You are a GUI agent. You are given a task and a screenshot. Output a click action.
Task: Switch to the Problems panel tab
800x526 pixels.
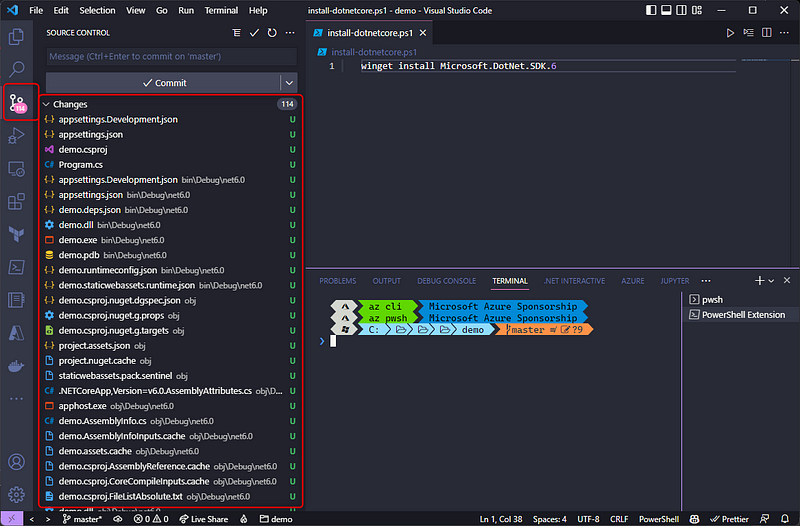pyautogui.click(x=337, y=281)
